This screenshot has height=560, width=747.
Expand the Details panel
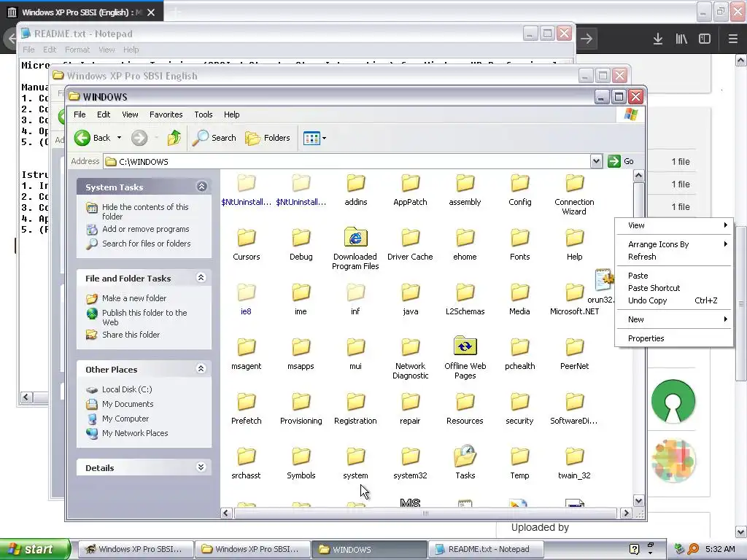(x=201, y=467)
